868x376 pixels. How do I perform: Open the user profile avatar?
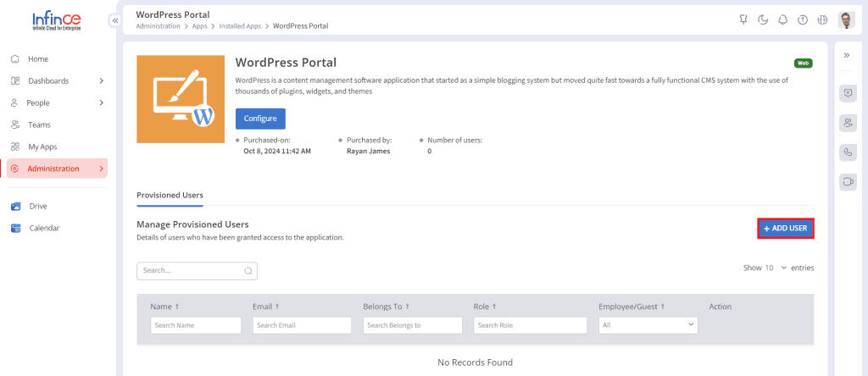[x=847, y=20]
